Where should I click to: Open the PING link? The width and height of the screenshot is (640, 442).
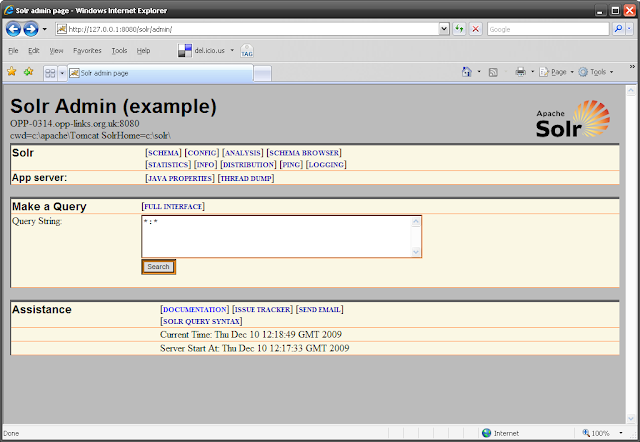291,164
